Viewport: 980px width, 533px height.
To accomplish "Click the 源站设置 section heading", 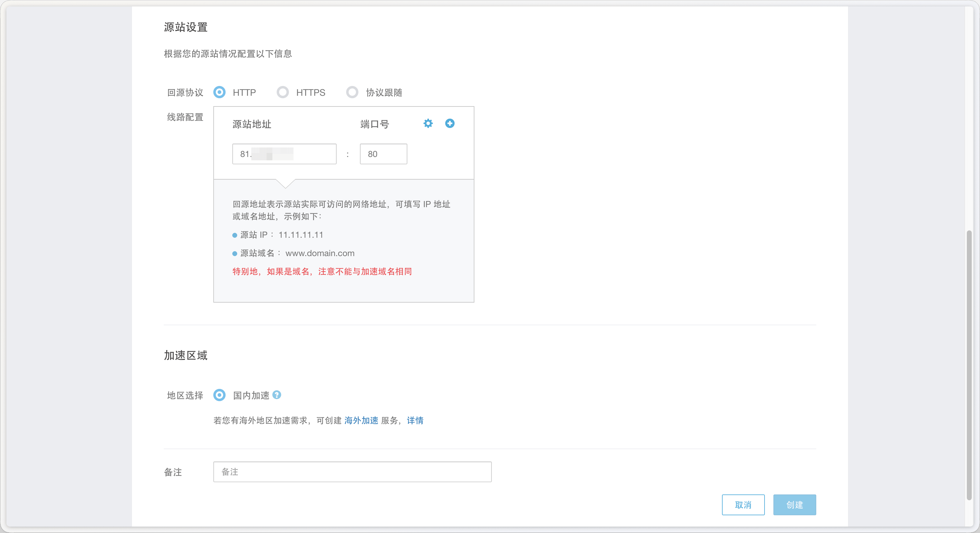I will (x=186, y=27).
